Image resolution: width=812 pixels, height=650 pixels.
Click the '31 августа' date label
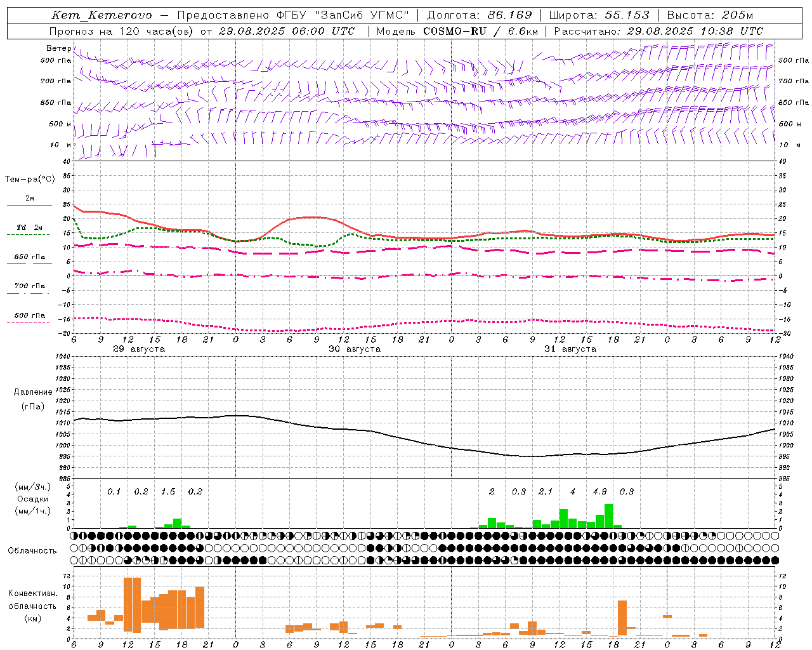point(570,349)
